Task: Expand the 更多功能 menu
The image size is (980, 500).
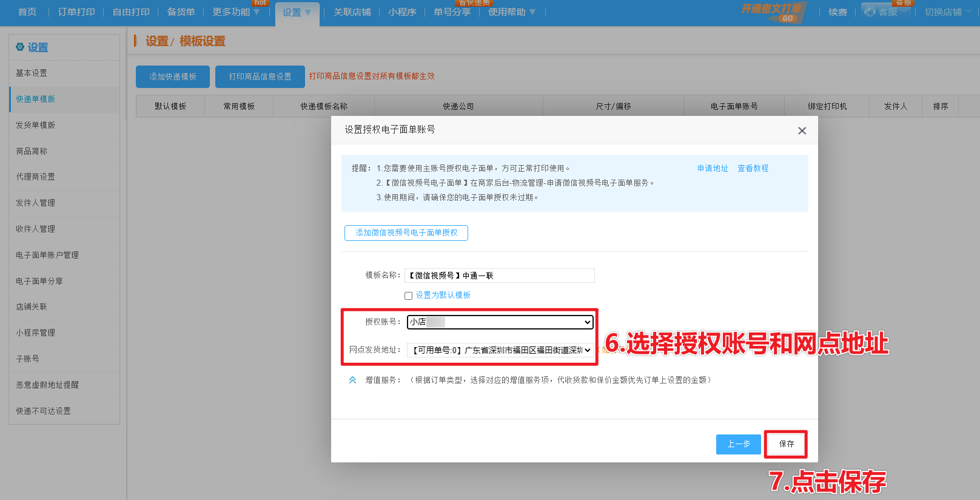Action: point(236,12)
